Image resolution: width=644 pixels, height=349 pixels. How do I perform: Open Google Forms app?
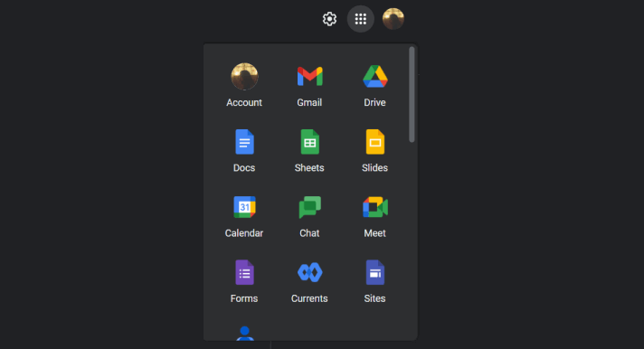pyautogui.click(x=244, y=281)
